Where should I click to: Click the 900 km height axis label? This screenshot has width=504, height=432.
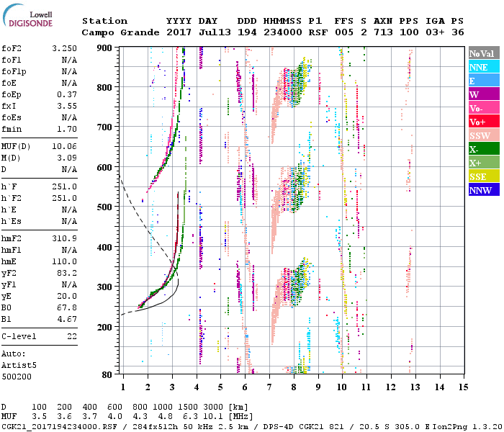(104, 48)
